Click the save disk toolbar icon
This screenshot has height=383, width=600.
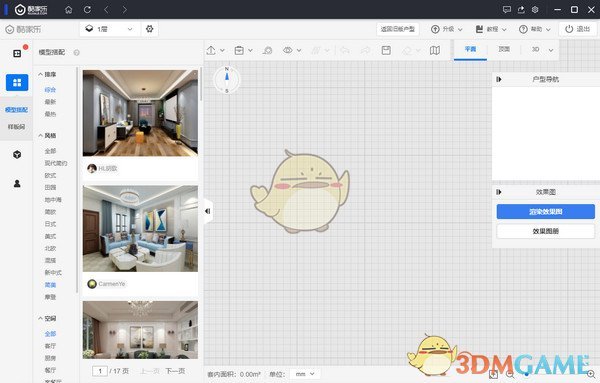coord(386,50)
